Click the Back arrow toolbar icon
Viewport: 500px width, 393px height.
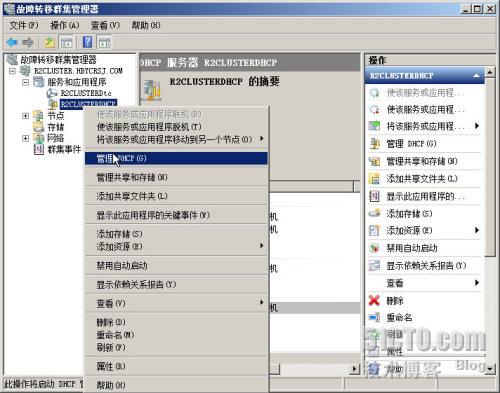click(x=12, y=42)
